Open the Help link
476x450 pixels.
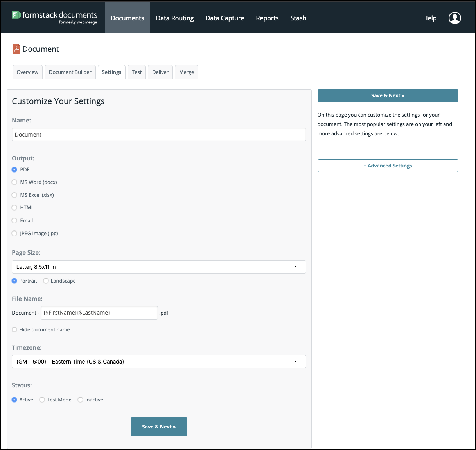pos(429,18)
